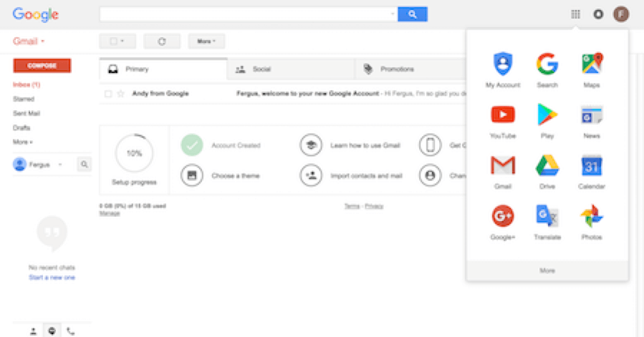Open My Account from the apps panel
This screenshot has width=644, height=337.
tap(503, 64)
